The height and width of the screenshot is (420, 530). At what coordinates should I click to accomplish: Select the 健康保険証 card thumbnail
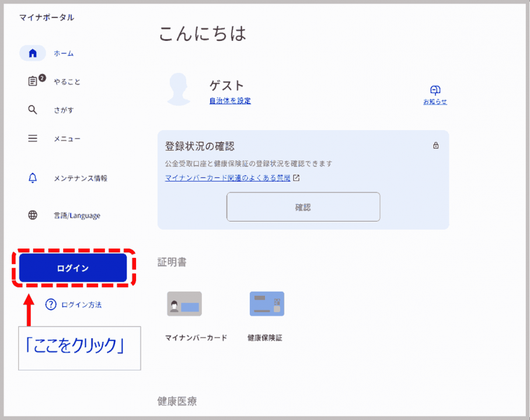pos(267,304)
